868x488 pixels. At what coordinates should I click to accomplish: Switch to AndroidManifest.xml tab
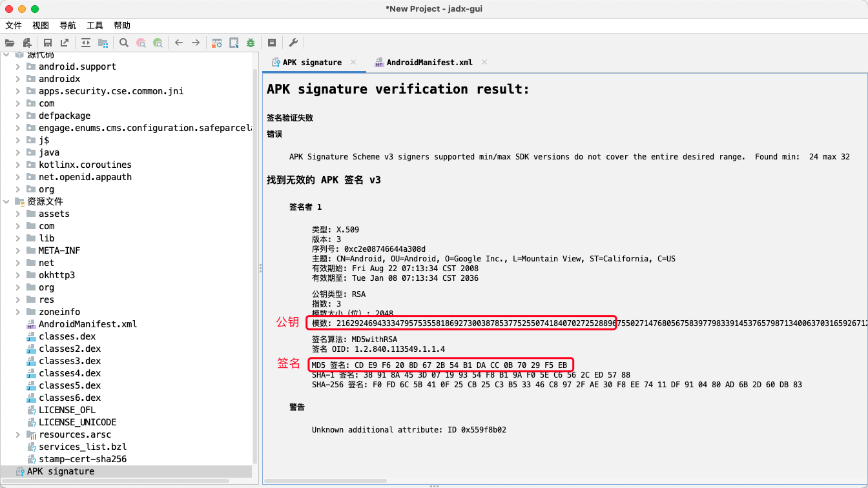429,63
